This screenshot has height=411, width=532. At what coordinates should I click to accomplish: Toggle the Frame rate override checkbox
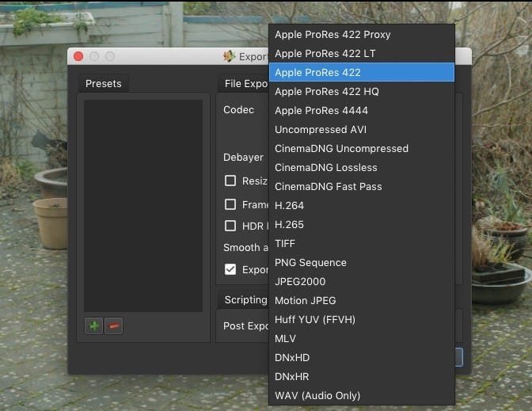point(230,204)
